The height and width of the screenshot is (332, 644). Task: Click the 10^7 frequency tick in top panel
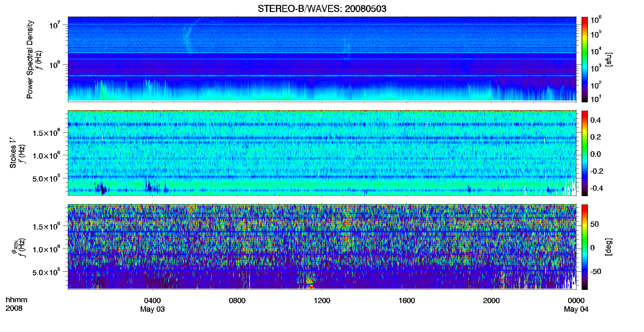[54, 25]
